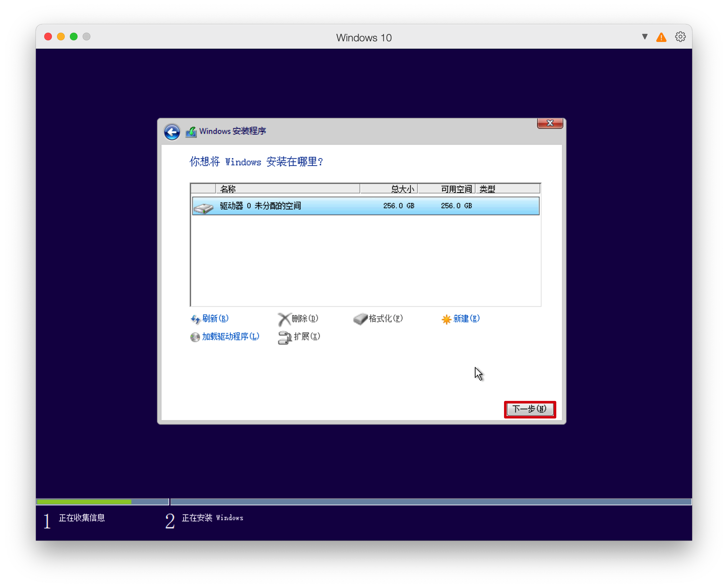The image size is (728, 588).
Task: Click the refresh arrows icon
Action: click(195, 319)
